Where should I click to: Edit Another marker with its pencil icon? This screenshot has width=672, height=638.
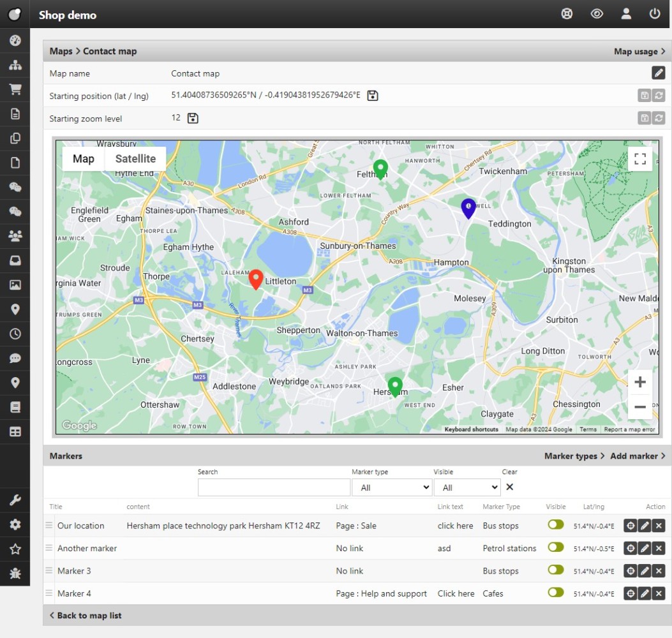[645, 548]
